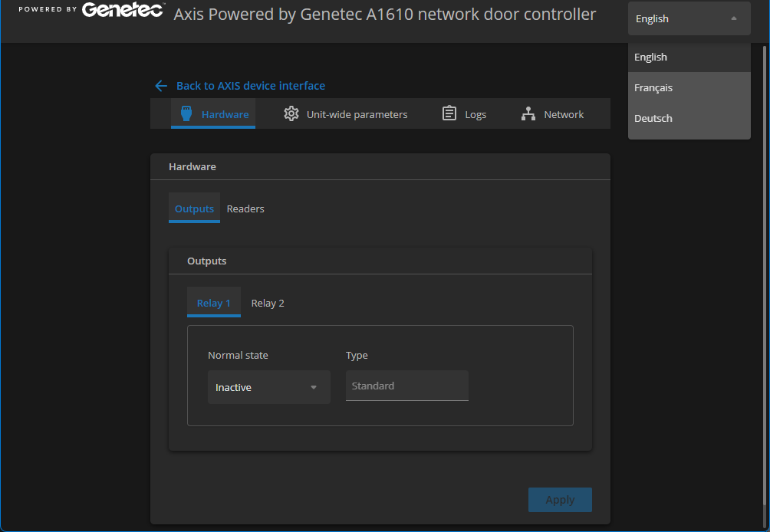This screenshot has width=770, height=532.
Task: Choose Français from language list
Action: [689, 88]
